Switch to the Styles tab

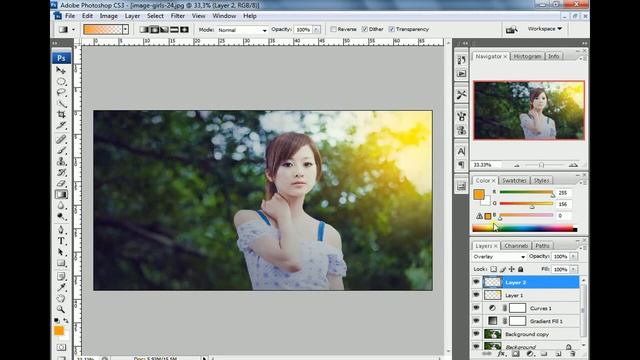coord(541,180)
